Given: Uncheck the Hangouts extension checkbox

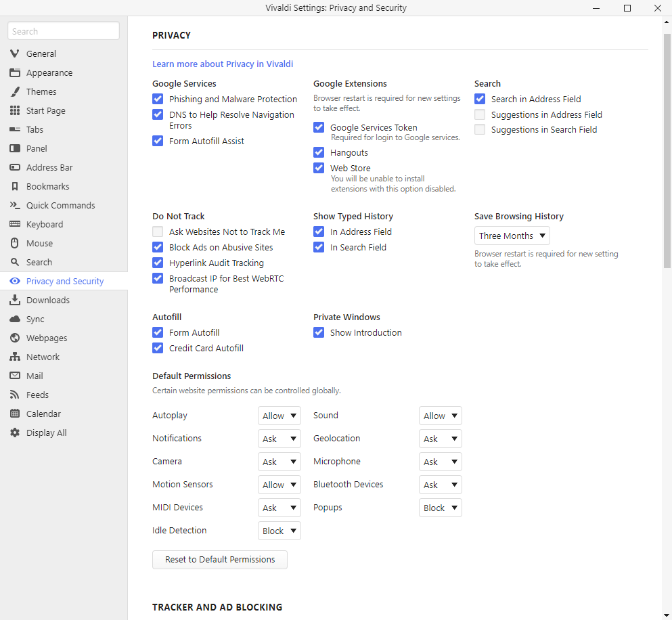Looking at the screenshot, I should (319, 152).
